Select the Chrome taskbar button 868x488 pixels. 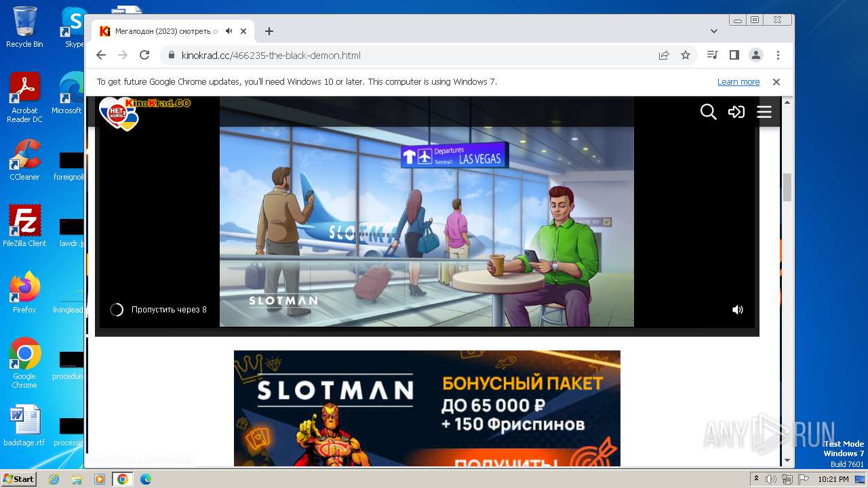[x=123, y=479]
